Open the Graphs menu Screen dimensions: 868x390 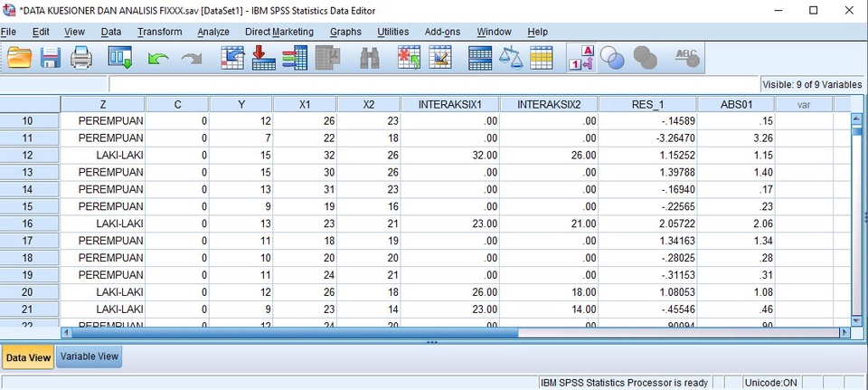(x=346, y=33)
